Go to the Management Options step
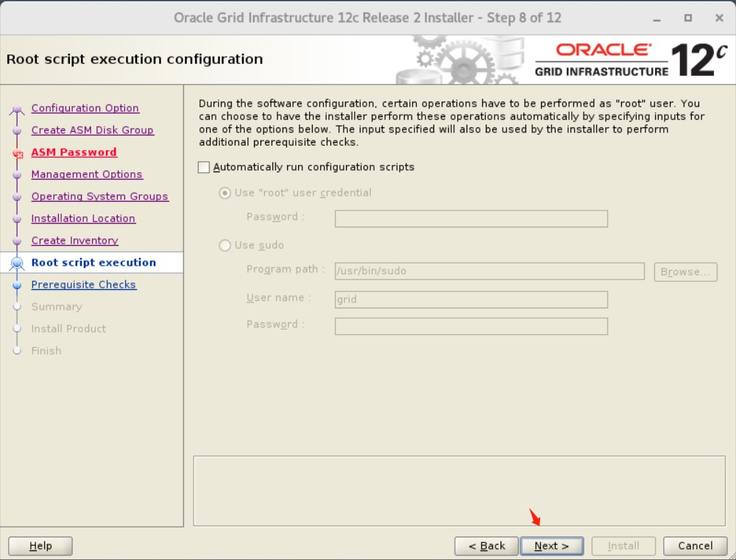 [87, 174]
